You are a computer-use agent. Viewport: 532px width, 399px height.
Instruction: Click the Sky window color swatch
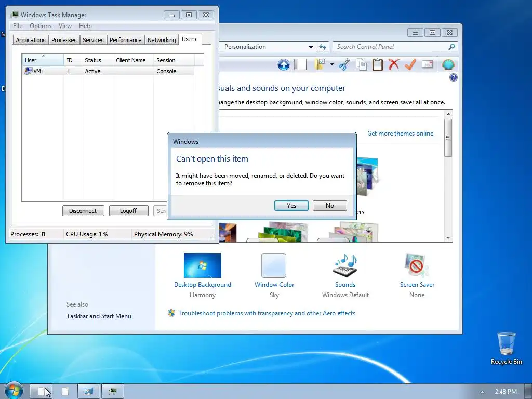[x=273, y=265]
